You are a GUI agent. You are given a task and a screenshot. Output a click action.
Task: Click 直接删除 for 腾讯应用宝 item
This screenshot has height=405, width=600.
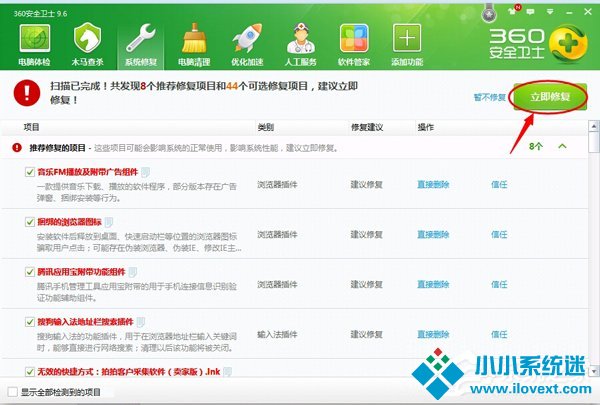(x=433, y=284)
